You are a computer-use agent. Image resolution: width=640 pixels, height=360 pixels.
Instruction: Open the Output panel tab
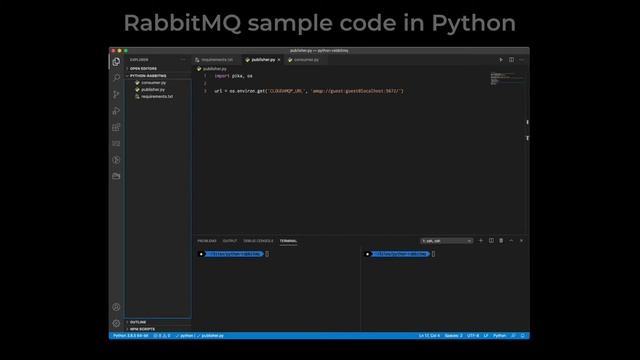[x=230, y=241]
